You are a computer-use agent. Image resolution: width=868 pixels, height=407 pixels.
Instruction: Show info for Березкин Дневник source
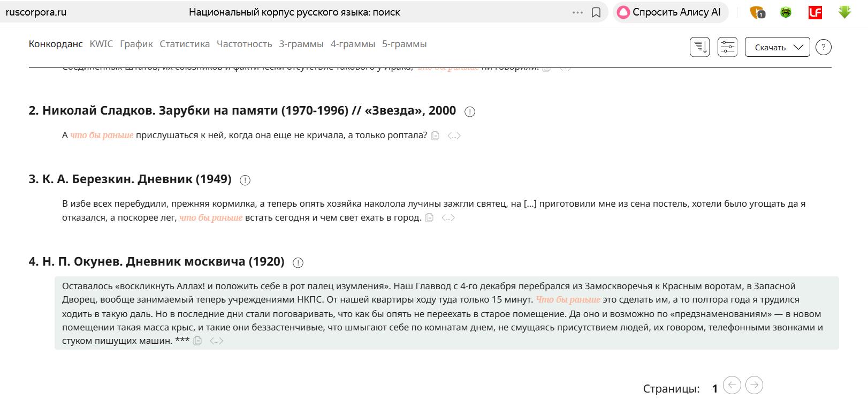coord(245,180)
